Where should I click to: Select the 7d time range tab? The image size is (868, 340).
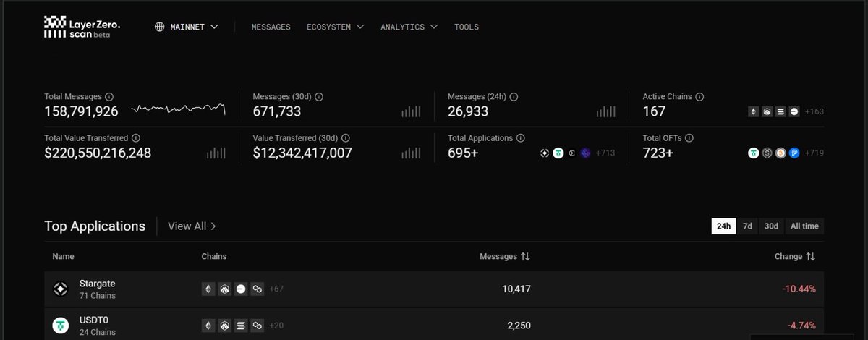point(747,226)
